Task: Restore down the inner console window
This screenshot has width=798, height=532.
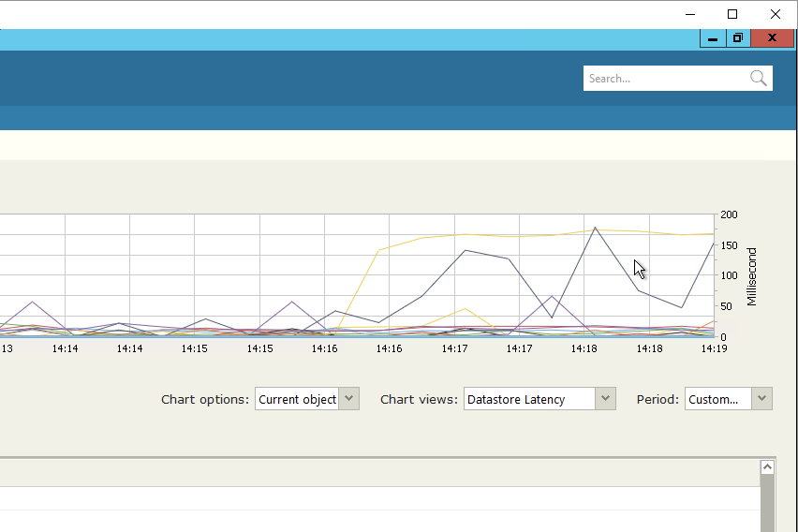Action: point(738,38)
